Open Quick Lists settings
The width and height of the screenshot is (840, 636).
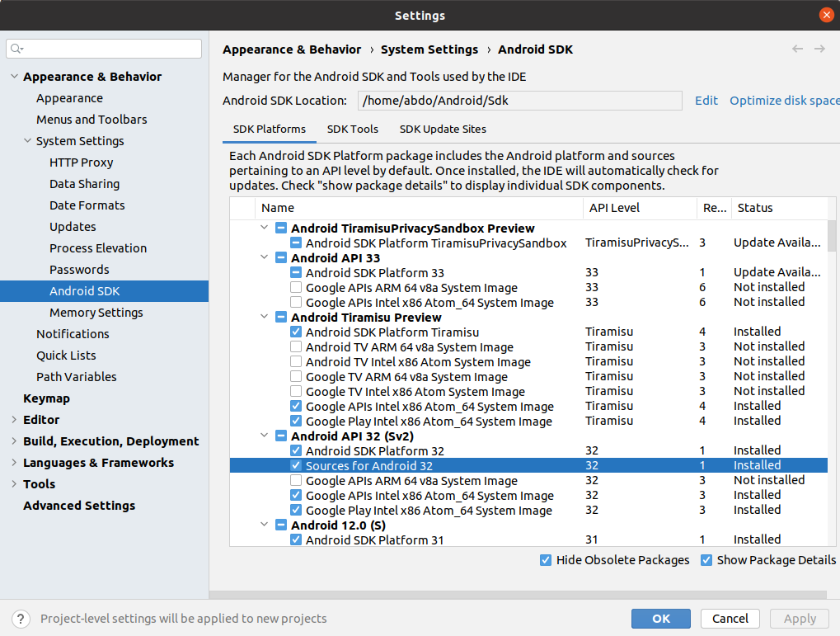click(67, 356)
